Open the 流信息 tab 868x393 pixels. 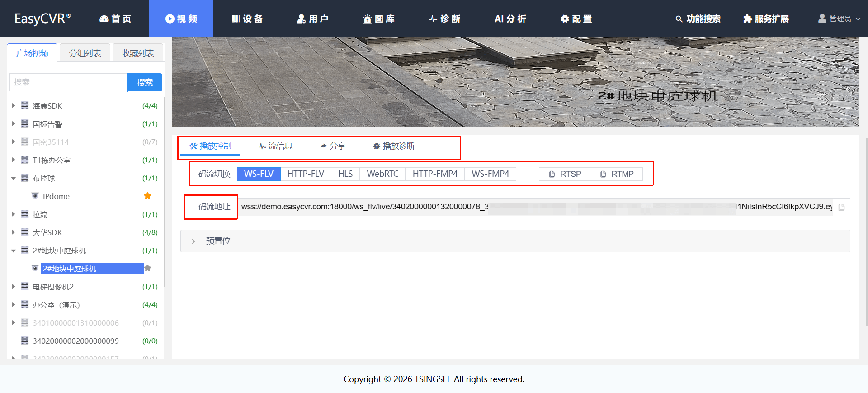pyautogui.click(x=275, y=146)
